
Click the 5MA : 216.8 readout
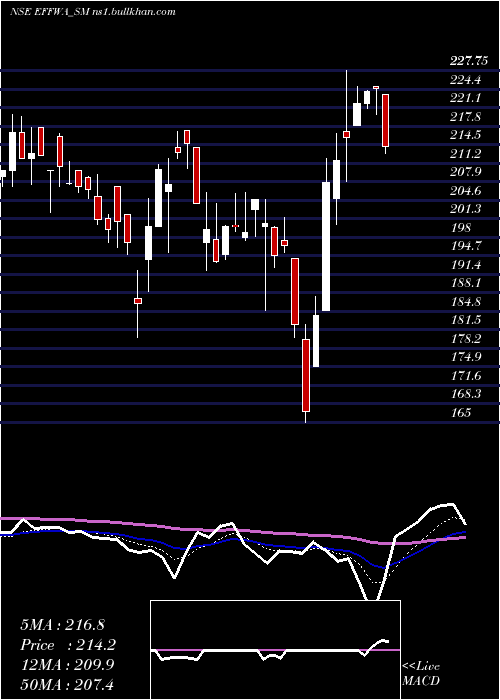[x=62, y=625]
